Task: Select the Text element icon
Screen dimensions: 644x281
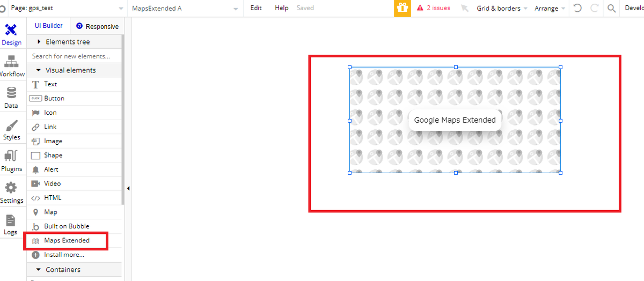Action: (35, 84)
